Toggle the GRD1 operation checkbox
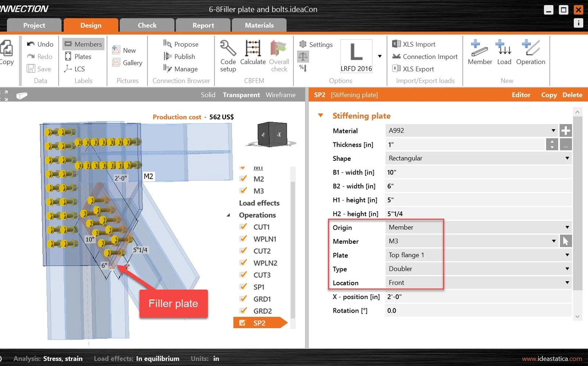588x366 pixels. click(243, 299)
